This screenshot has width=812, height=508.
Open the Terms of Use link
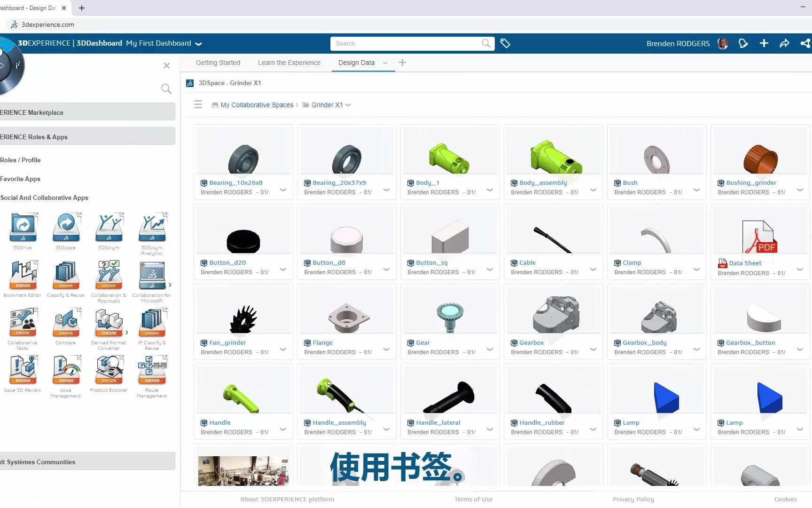pyautogui.click(x=473, y=499)
